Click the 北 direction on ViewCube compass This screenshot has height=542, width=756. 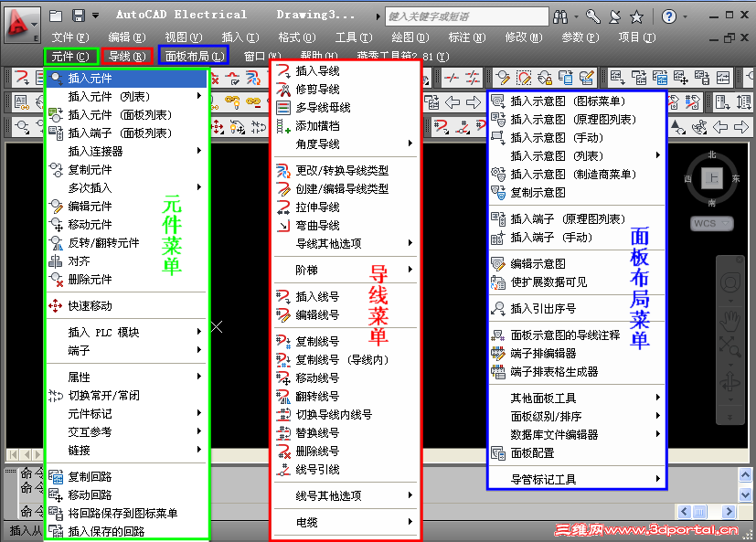[x=712, y=154]
